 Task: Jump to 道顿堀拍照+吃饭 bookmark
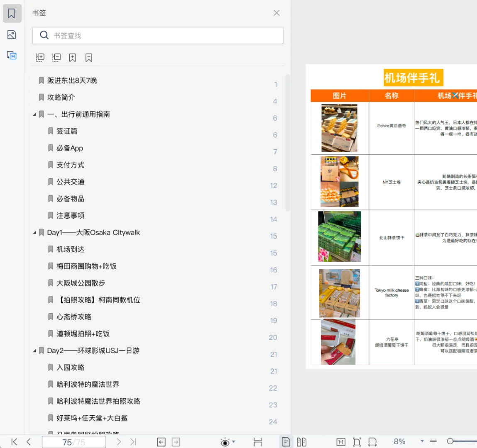[x=83, y=334]
